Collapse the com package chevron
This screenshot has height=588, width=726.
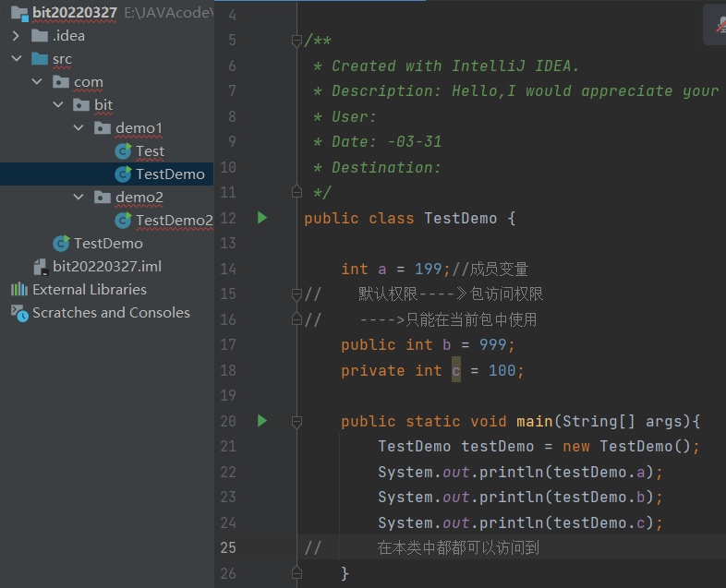pos(37,82)
